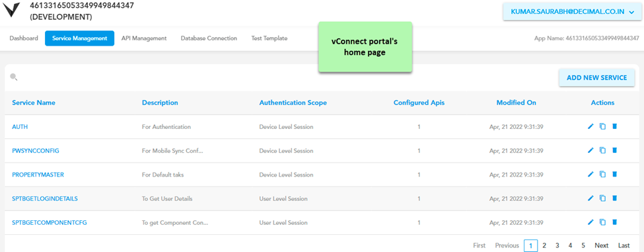The width and height of the screenshot is (644, 252).
Task: Open the SPTBGETLOGINDETAILS service link
Action: point(45,198)
